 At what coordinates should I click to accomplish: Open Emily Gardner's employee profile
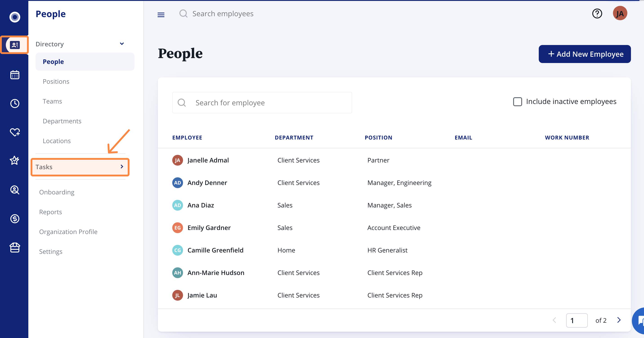(209, 228)
